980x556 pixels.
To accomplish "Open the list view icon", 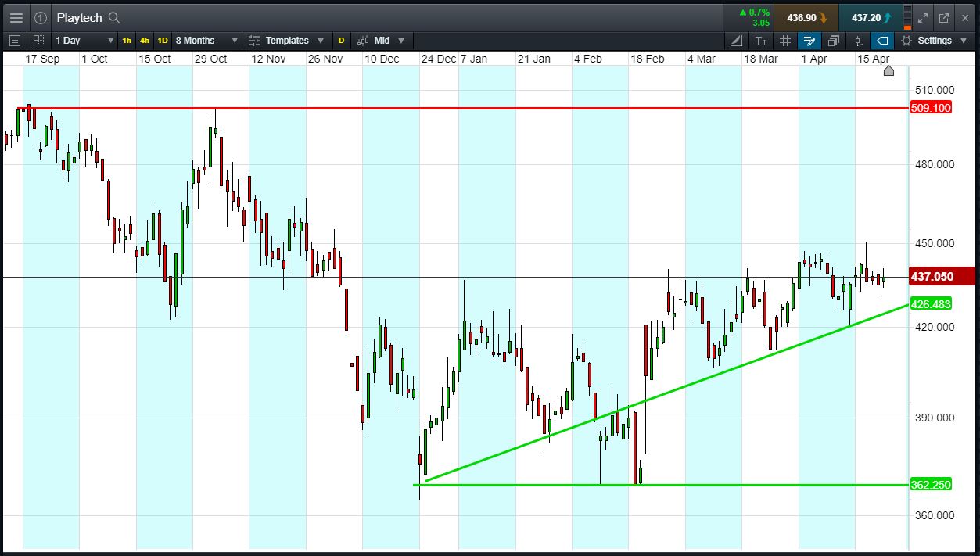I will point(14,41).
